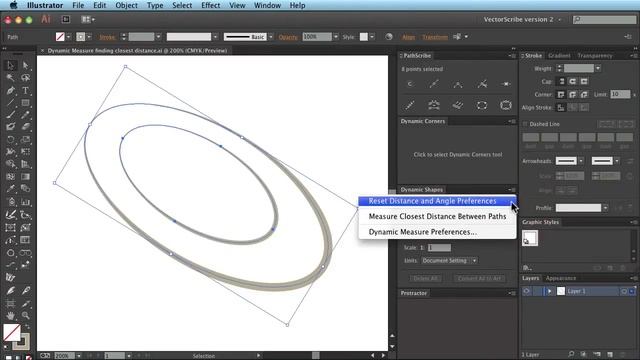Toggle visibility eye of Layer 1

[526, 291]
